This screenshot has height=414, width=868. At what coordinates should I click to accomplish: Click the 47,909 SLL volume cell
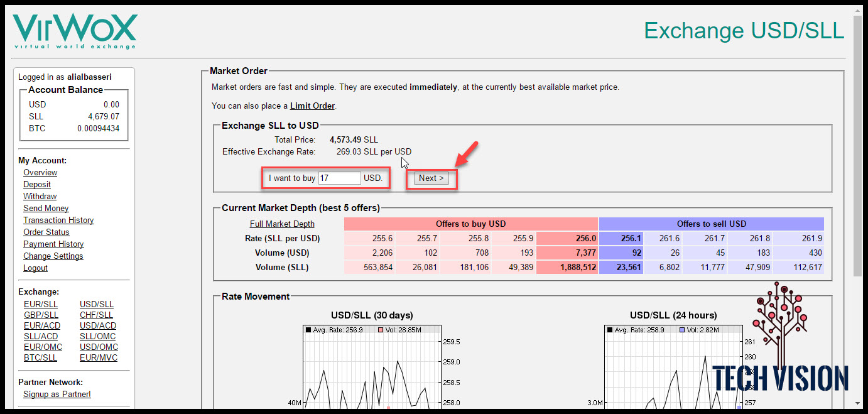(750, 267)
